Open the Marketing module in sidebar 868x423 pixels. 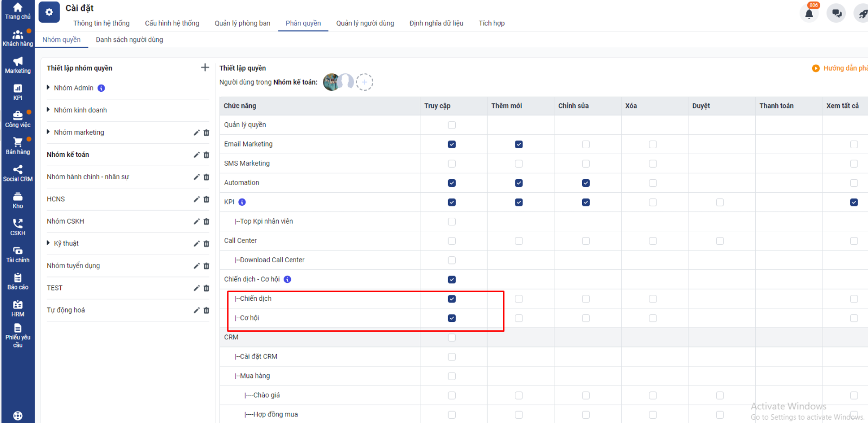click(x=18, y=65)
